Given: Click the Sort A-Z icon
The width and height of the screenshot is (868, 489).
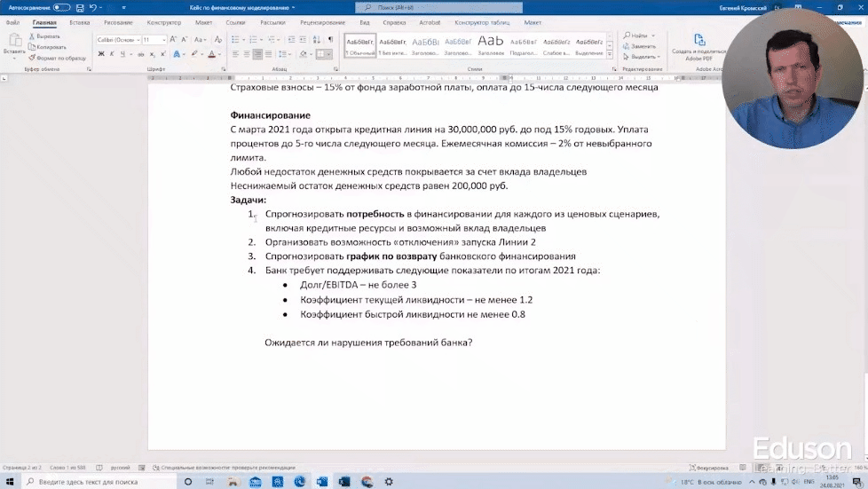Looking at the screenshot, I should click(317, 40).
